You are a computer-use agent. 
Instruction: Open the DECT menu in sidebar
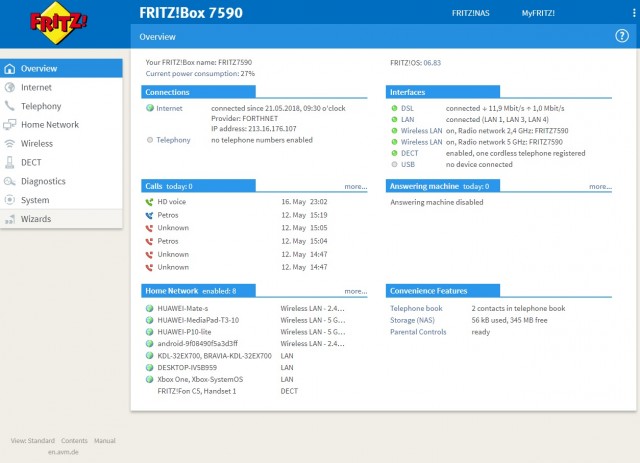(x=61, y=162)
